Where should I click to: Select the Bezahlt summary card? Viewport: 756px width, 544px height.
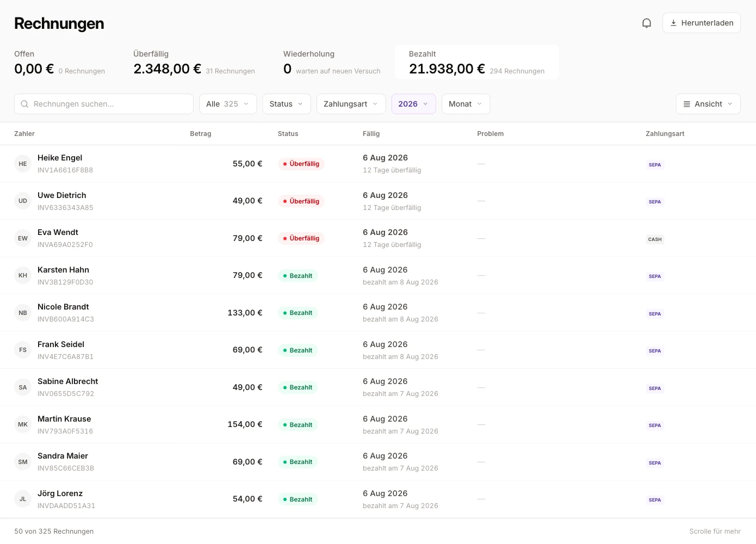(x=476, y=62)
